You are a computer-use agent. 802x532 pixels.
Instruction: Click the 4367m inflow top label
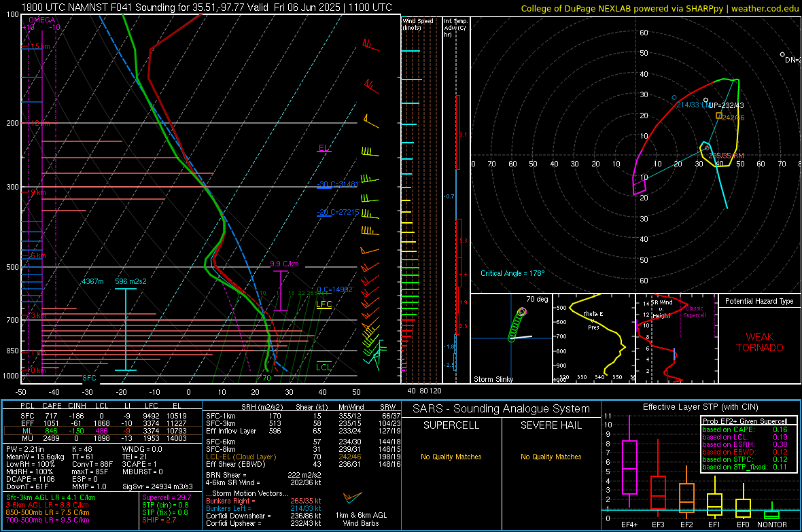[92, 281]
